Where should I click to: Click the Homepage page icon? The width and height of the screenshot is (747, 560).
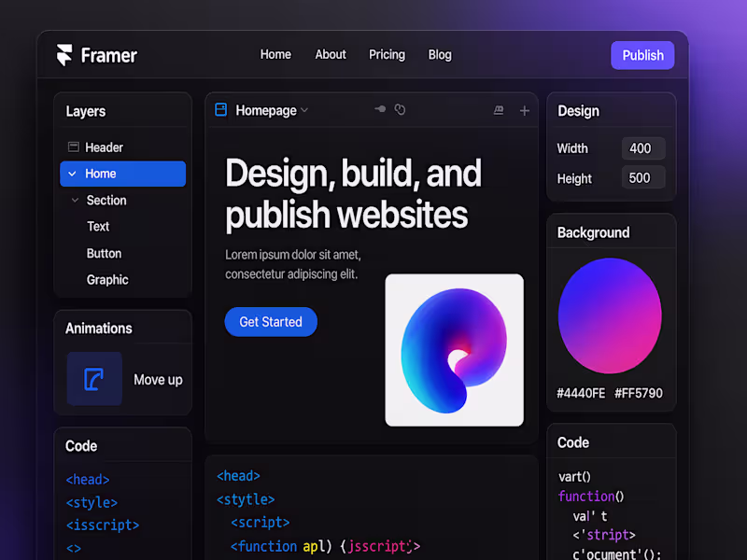[220, 109]
